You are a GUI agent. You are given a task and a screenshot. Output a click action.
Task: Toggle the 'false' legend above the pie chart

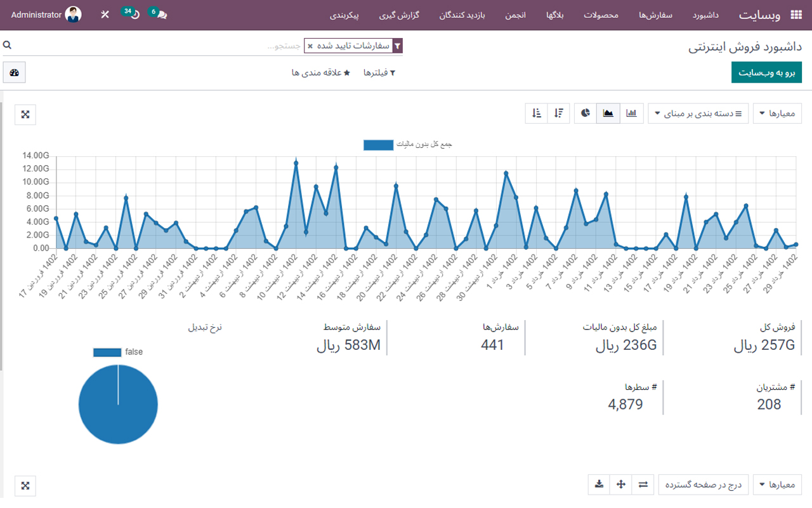click(x=118, y=351)
